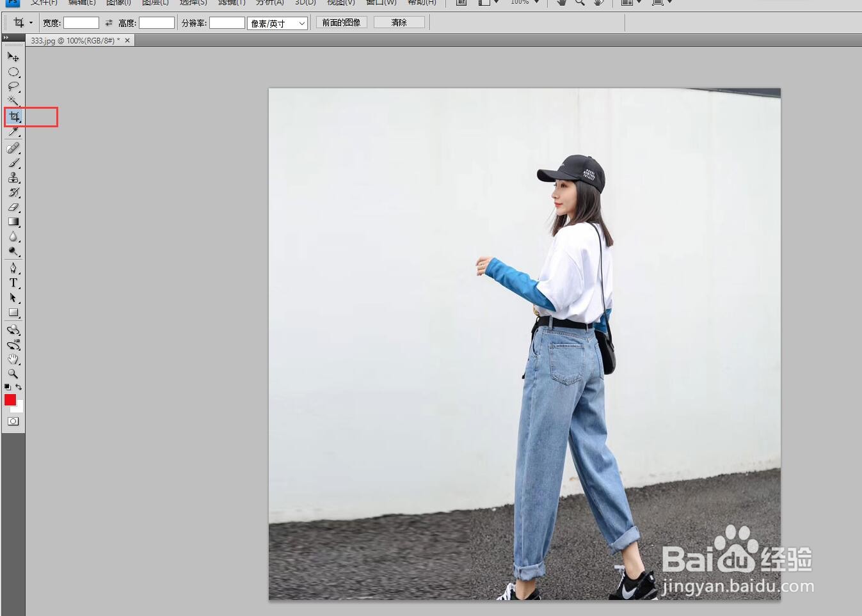Swap foreground and background colors
This screenshot has height=616, width=862.
(19, 387)
